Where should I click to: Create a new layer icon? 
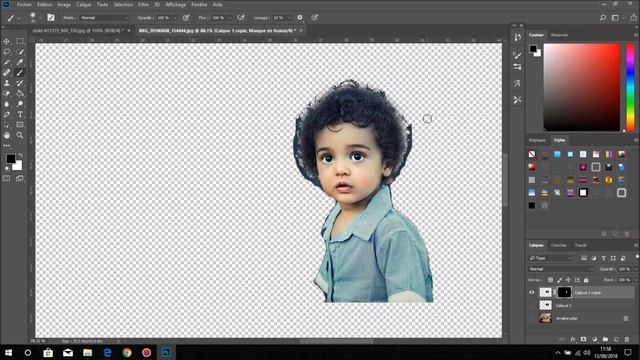(616, 339)
